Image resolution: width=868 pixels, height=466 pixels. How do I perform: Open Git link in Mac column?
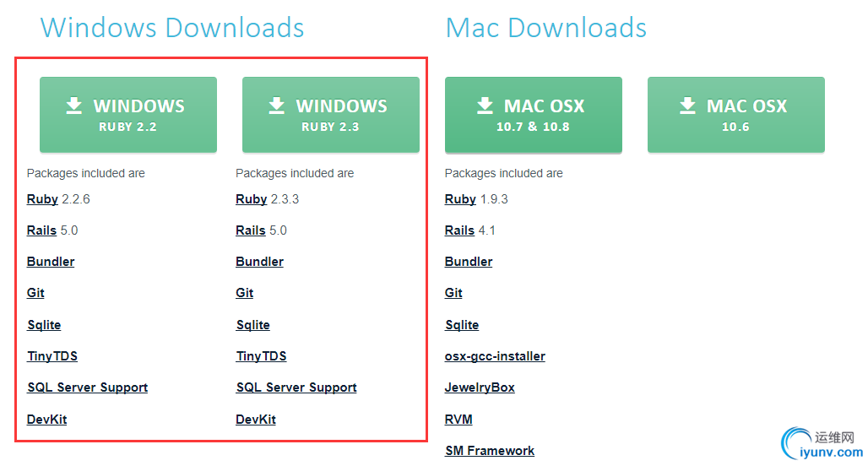point(453,293)
